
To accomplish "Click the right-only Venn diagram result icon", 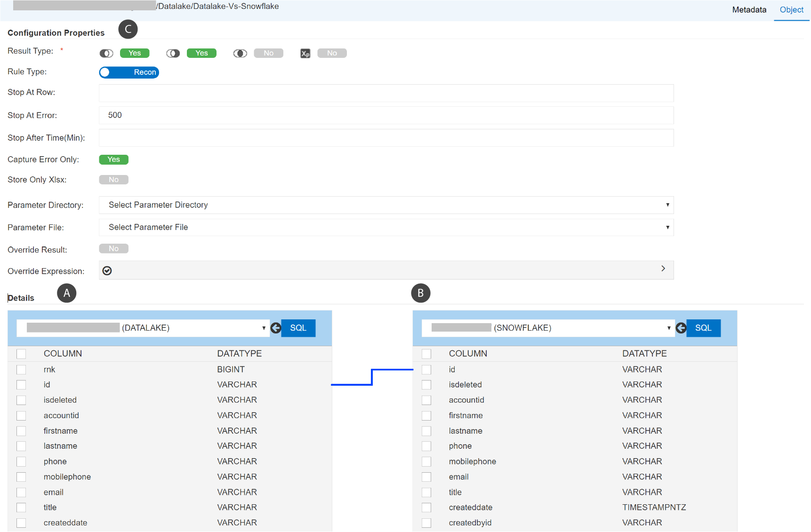I will coord(173,54).
